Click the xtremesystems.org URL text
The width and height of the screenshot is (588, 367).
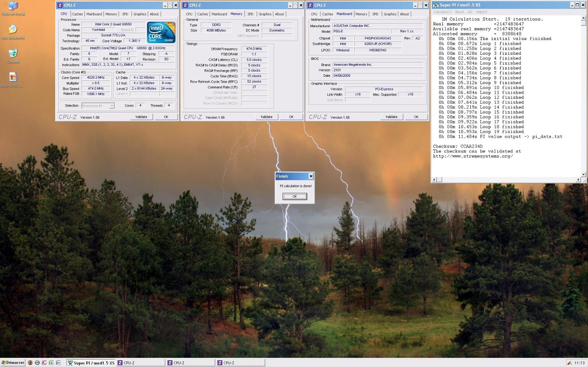point(473,156)
